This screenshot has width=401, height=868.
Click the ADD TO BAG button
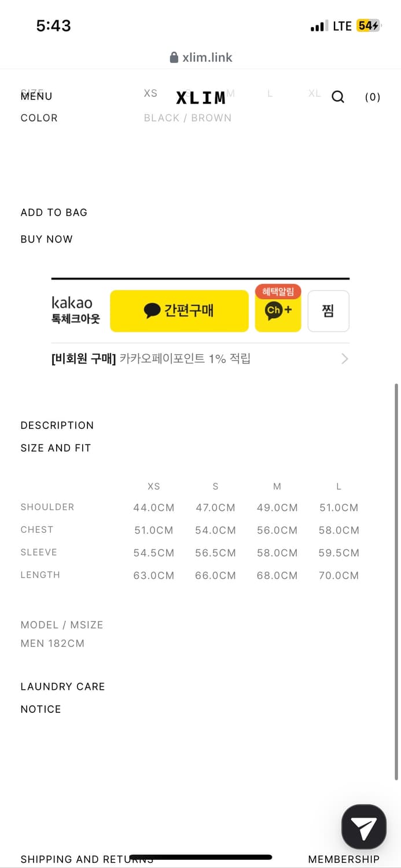click(x=54, y=212)
